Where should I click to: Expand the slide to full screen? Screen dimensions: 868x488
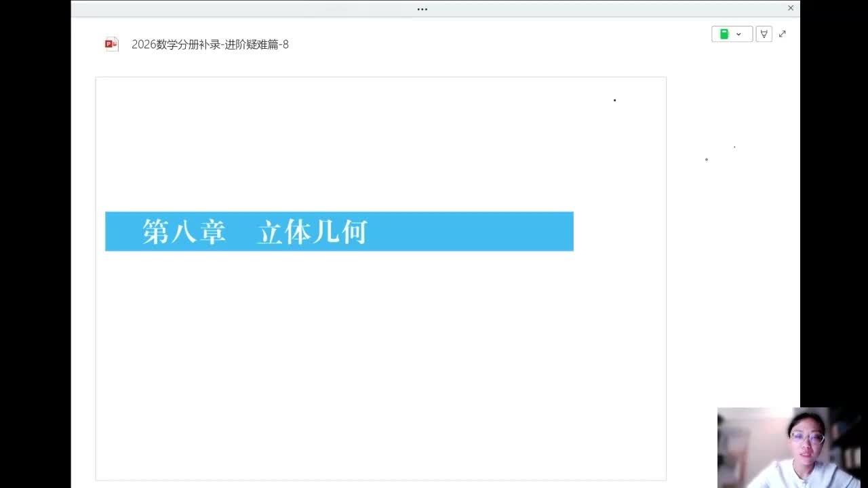(783, 34)
